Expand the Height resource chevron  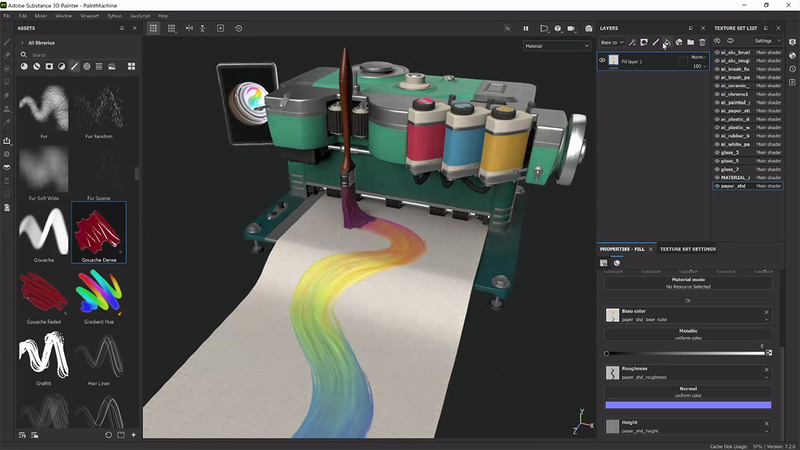pos(766,431)
